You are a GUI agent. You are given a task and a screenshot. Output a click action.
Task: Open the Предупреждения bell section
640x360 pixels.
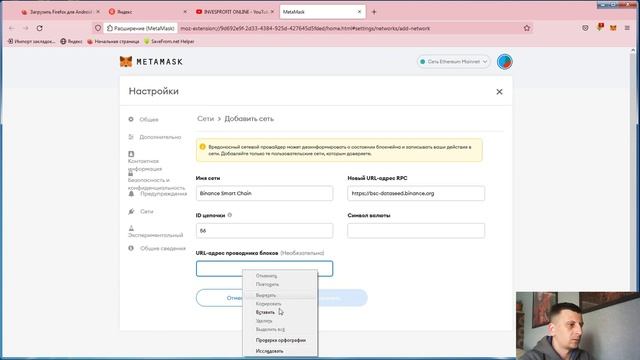pyautogui.click(x=158, y=193)
